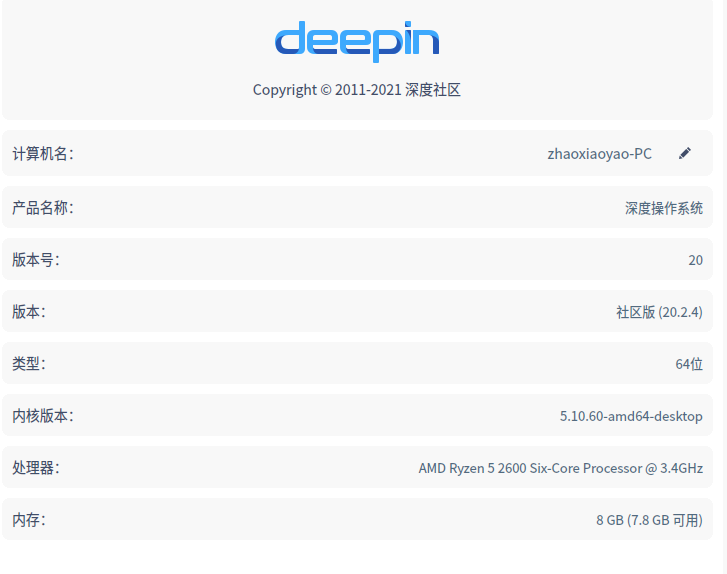Image resolution: width=727 pixels, height=574 pixels.
Task: Select the type value 64位
Action: [689, 364]
